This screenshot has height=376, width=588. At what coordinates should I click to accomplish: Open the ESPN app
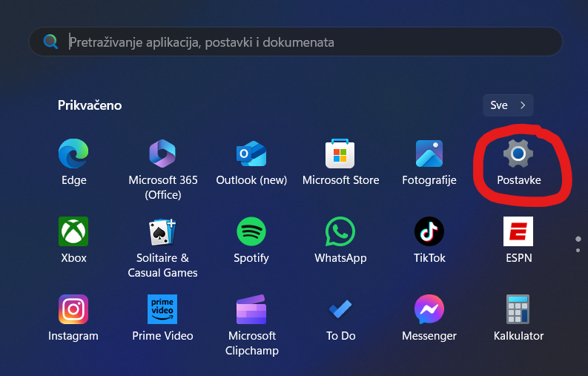point(518,231)
